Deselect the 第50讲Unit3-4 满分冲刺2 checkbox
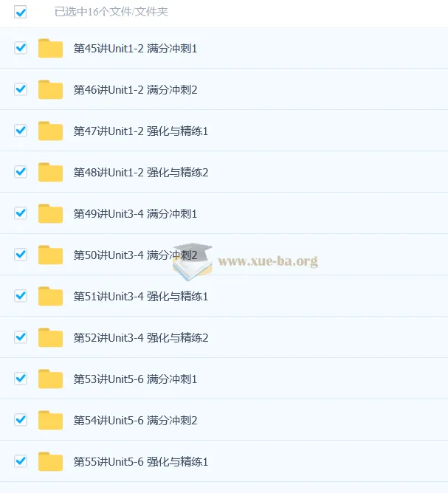 [x=21, y=255]
